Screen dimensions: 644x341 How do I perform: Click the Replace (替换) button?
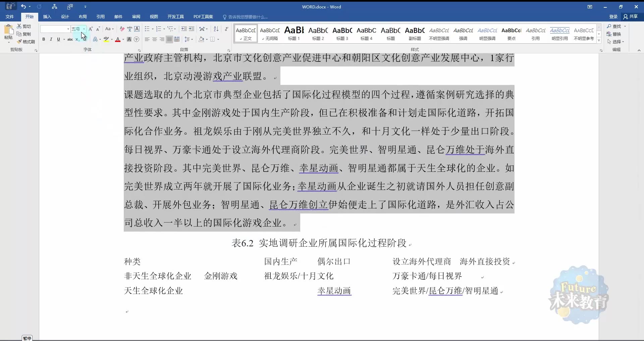[614, 34]
